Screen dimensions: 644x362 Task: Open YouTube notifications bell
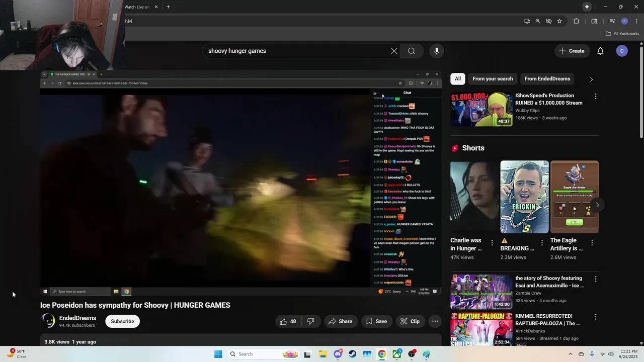(600, 51)
